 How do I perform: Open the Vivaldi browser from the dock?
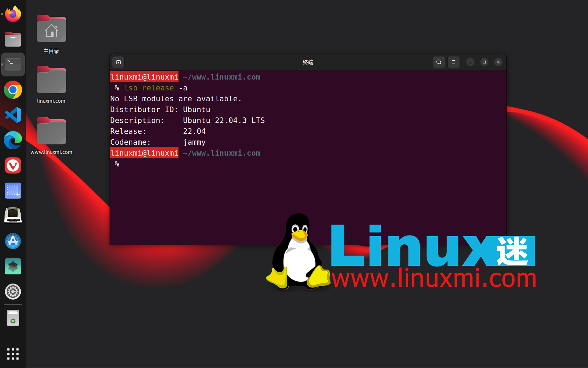13,165
